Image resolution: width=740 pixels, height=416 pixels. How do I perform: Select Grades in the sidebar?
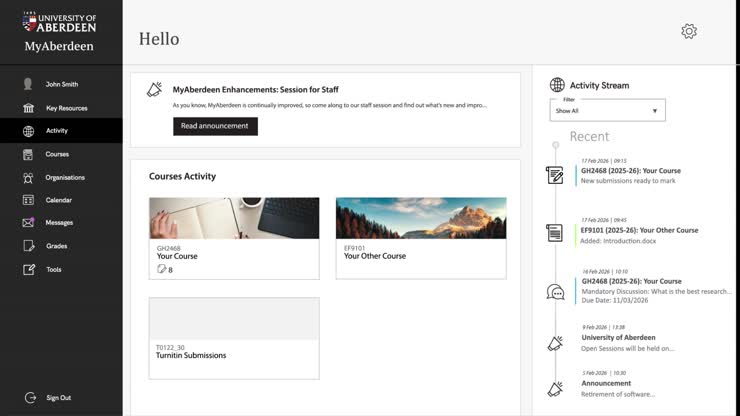[56, 246]
